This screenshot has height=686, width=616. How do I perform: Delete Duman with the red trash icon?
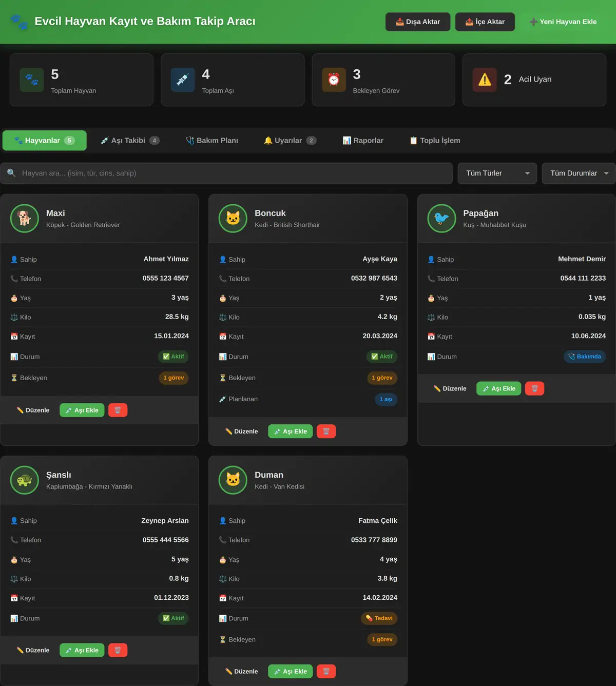[x=326, y=672]
